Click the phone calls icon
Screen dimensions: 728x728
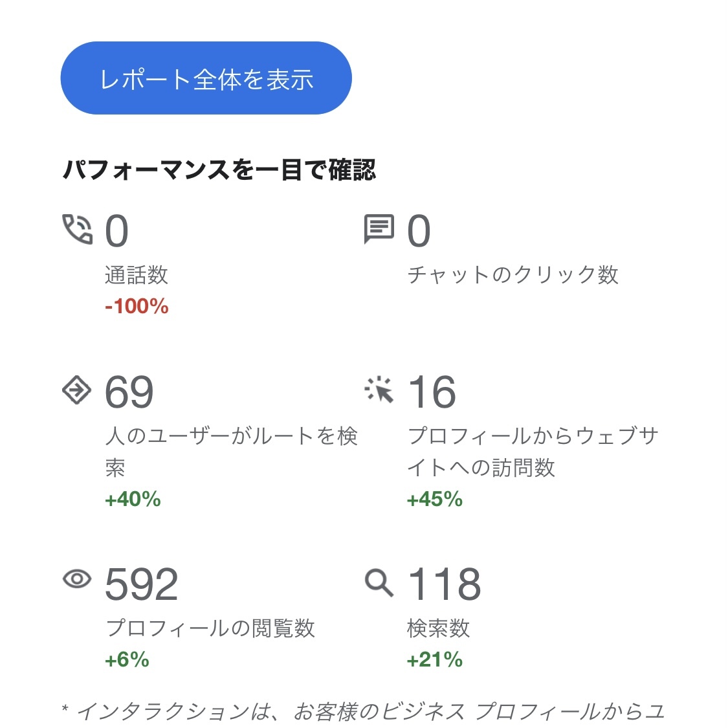coord(77,229)
